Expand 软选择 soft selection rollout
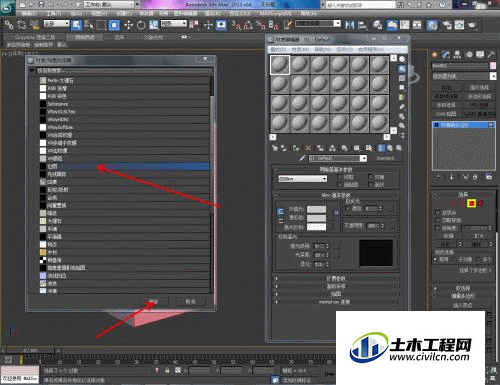Image resolution: width=500 pixels, height=385 pixels. (x=463, y=288)
